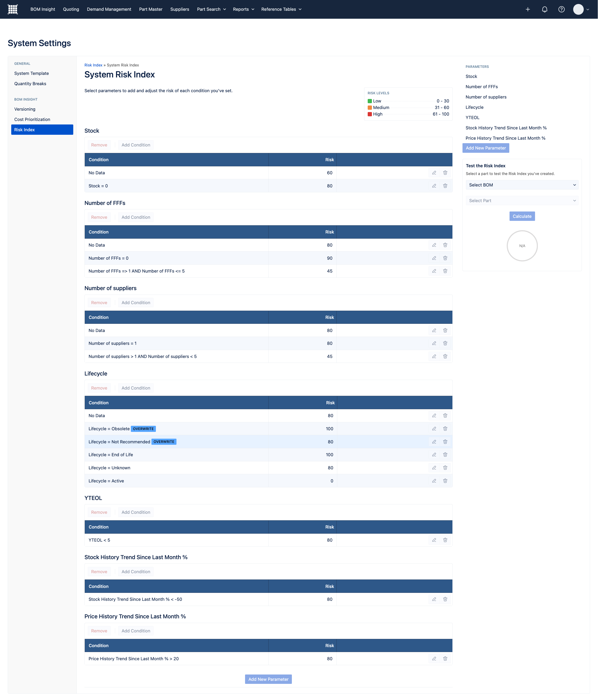This screenshot has width=598, height=700.
Task: Jump to YTEOL in Parameters list
Action: (473, 118)
